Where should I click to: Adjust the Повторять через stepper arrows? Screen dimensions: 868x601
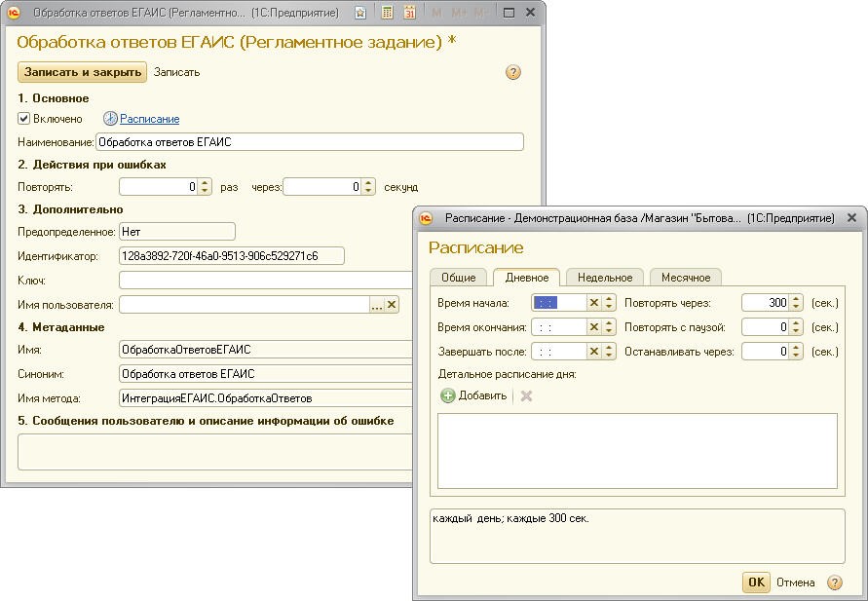[796, 303]
